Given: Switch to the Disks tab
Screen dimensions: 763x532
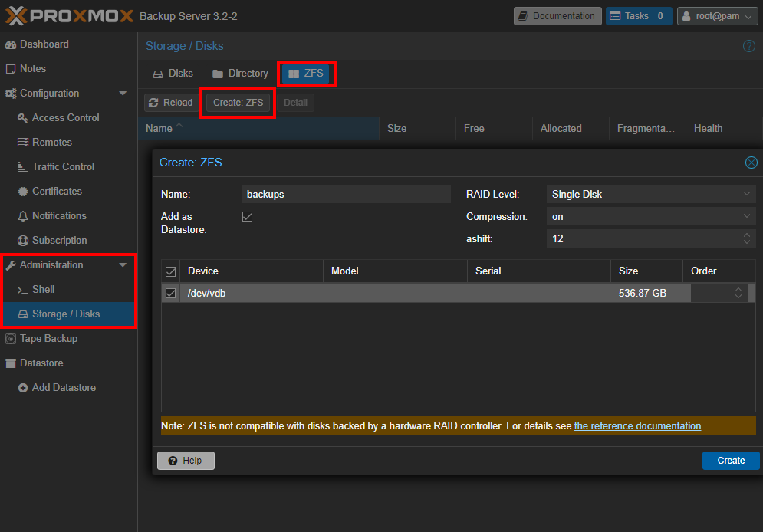Looking at the screenshot, I should click(173, 74).
